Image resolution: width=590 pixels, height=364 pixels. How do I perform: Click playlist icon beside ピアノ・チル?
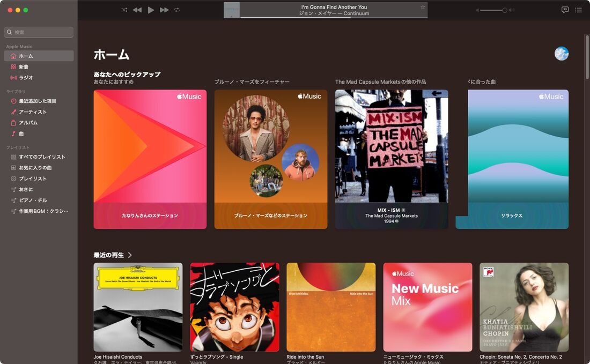(13, 200)
